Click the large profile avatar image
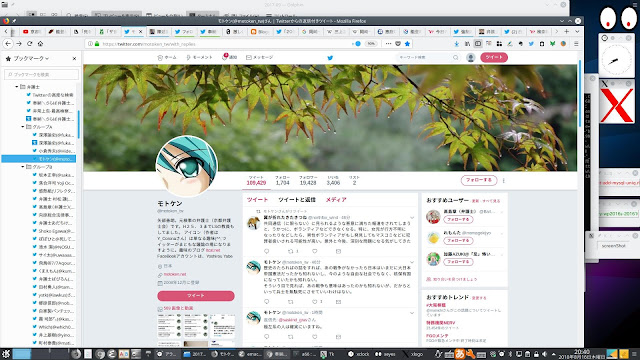The height and width of the screenshot is (360, 640). click(187, 166)
